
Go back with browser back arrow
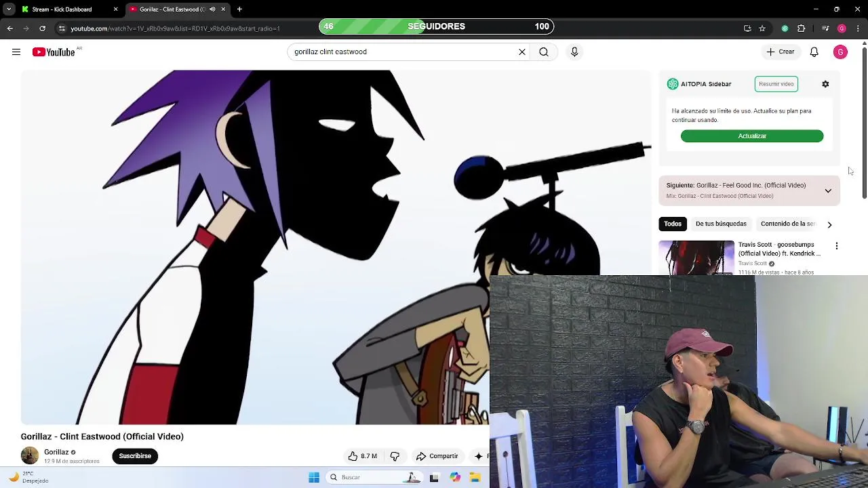[x=10, y=28]
